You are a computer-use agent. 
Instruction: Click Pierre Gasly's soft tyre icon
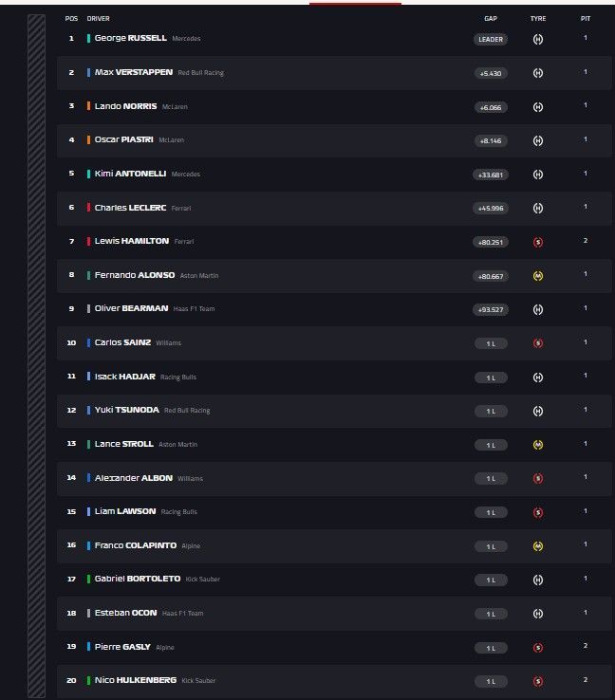[538, 648]
